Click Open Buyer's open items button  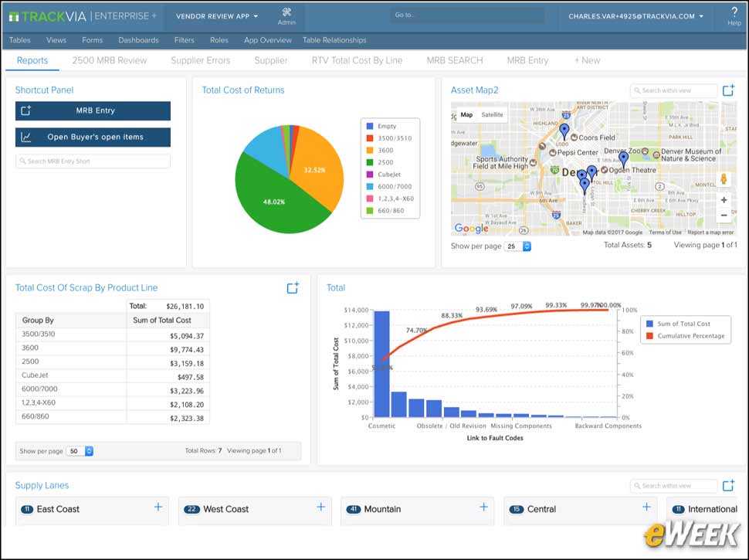pyautogui.click(x=93, y=137)
